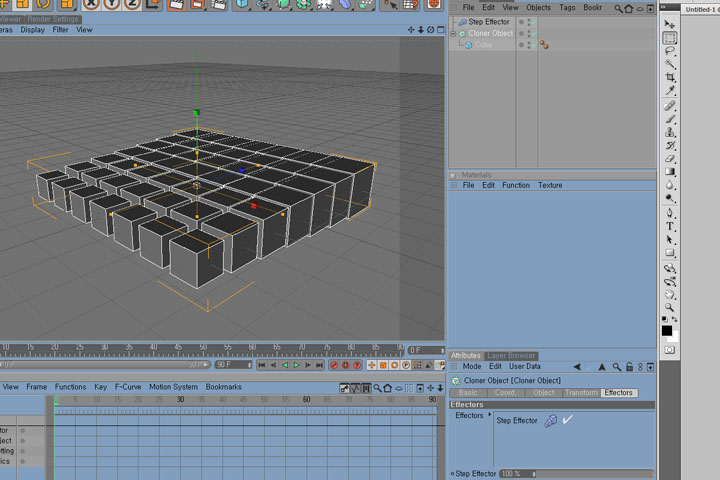720x480 pixels.
Task: Select the Photoshop Crop tool
Action: [670, 77]
